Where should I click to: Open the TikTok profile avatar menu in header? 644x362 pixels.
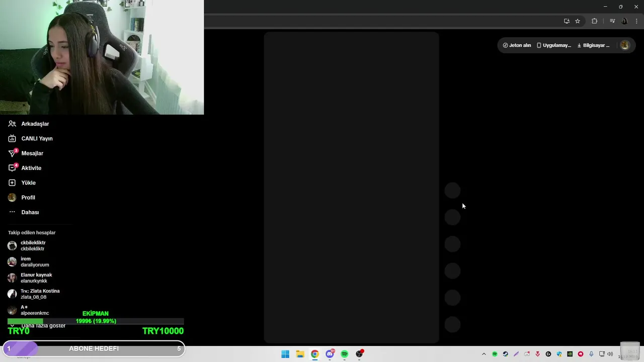pyautogui.click(x=625, y=45)
